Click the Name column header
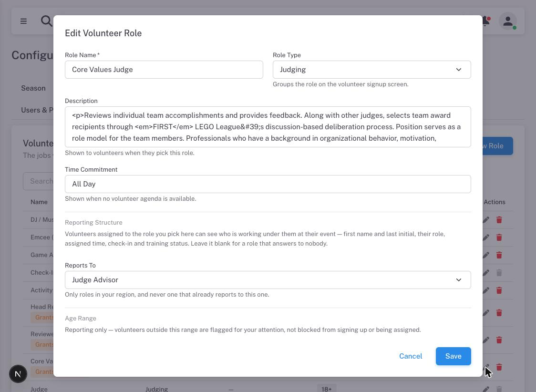 click(x=39, y=202)
